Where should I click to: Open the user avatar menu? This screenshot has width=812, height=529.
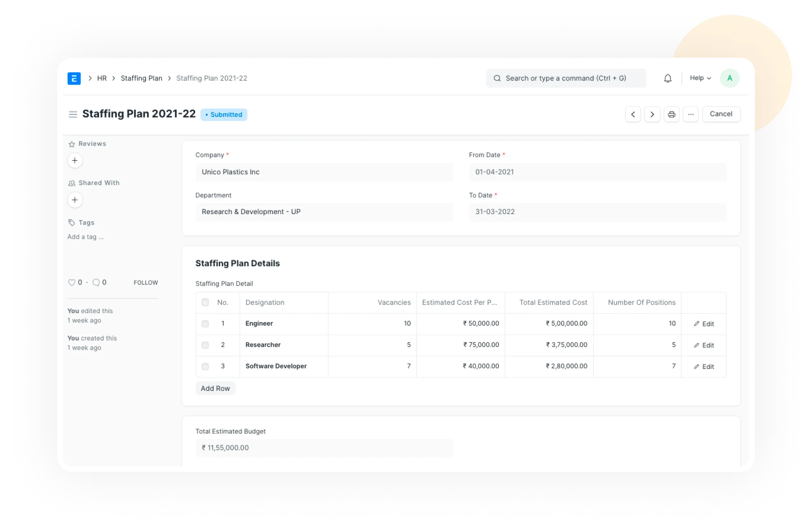point(729,78)
